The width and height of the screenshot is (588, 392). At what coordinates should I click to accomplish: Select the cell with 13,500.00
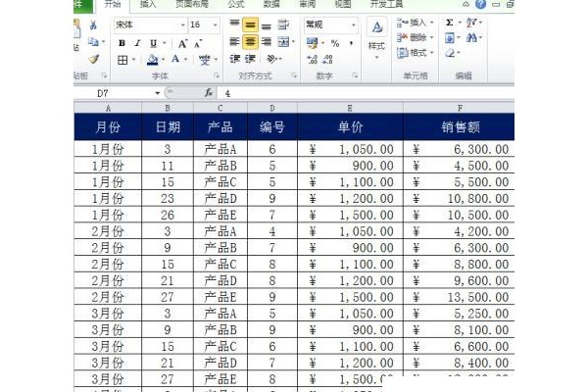(459, 297)
